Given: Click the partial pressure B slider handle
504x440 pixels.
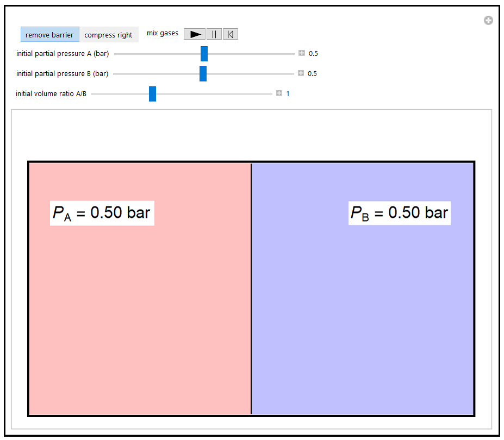Looking at the screenshot, I should click(x=203, y=73).
